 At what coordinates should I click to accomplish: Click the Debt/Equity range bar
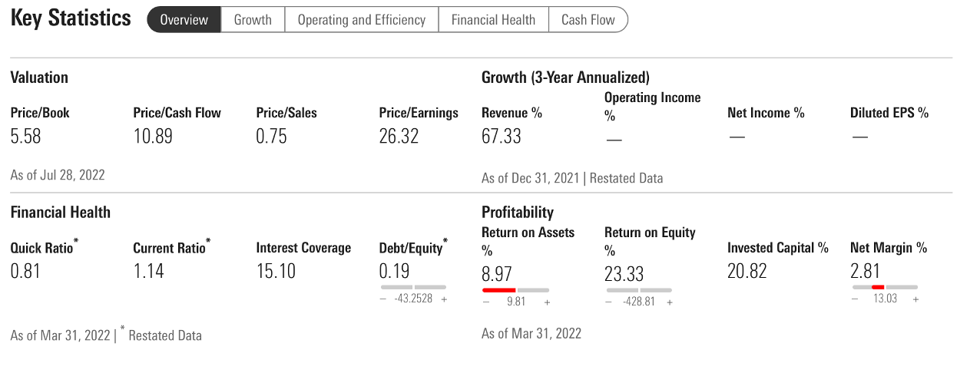coord(412,287)
